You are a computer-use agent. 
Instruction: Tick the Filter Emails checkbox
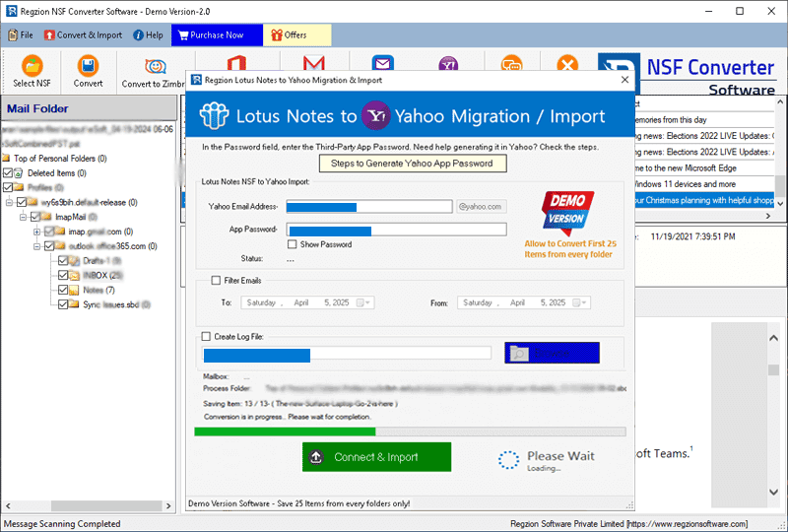coord(217,281)
